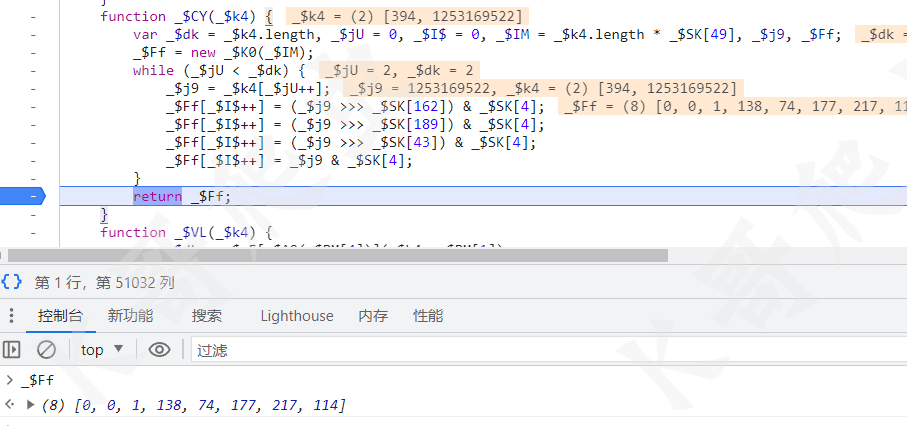Click the 'function _$CY(_$k4)' text
Screen dimensions: 907x426
coord(178,16)
